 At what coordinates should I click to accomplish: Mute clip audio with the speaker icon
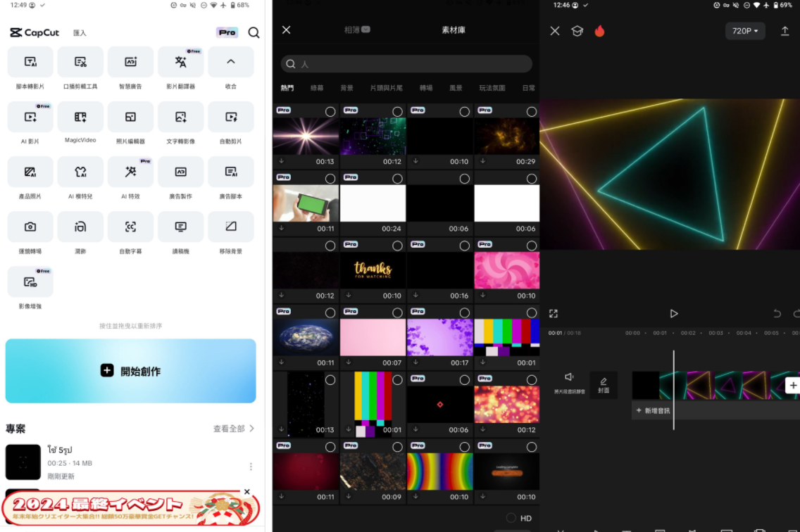(570, 376)
